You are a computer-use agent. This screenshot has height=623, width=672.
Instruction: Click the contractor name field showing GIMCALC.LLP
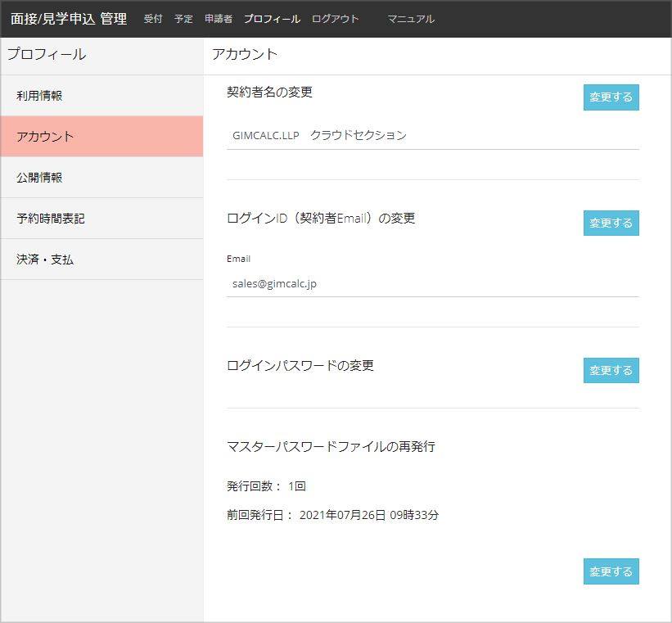click(432, 136)
